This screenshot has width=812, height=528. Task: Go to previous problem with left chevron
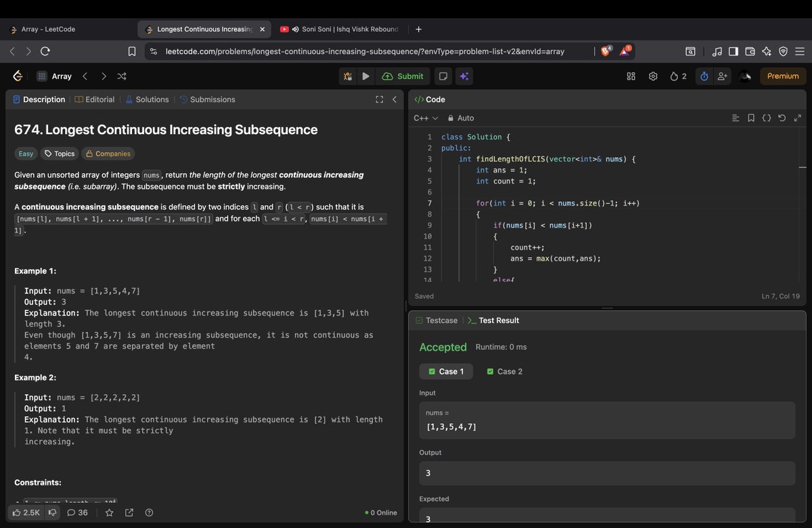[85, 76]
